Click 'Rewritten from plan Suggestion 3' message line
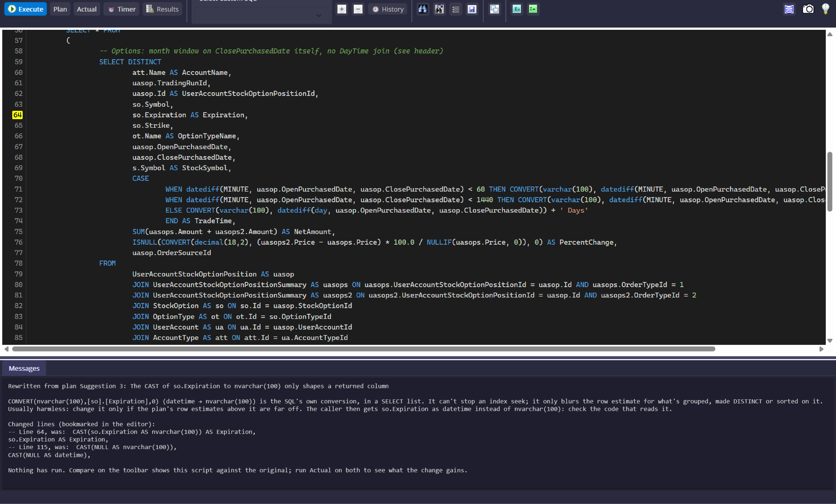836x504 pixels. tap(198, 386)
